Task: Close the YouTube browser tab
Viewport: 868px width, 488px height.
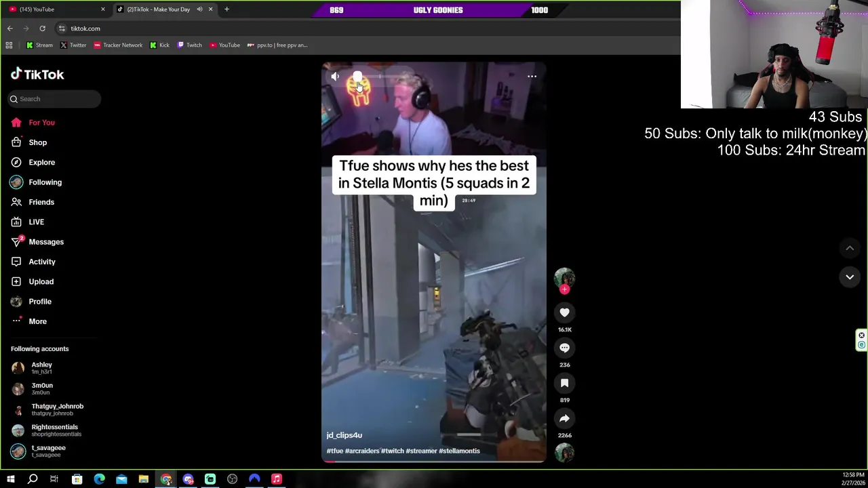Action: tap(103, 9)
